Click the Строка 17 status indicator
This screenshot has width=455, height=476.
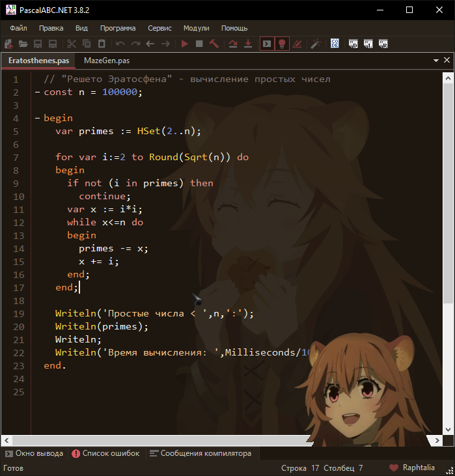coord(300,468)
